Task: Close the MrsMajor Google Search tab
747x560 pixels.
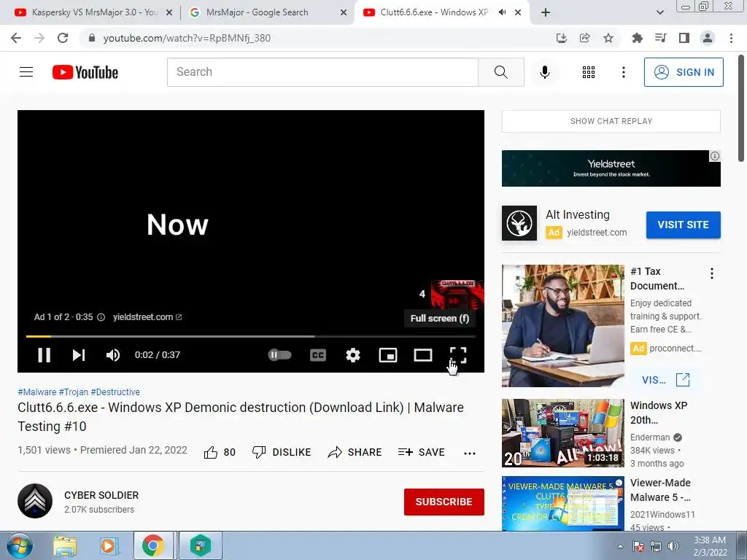Action: coord(344,13)
